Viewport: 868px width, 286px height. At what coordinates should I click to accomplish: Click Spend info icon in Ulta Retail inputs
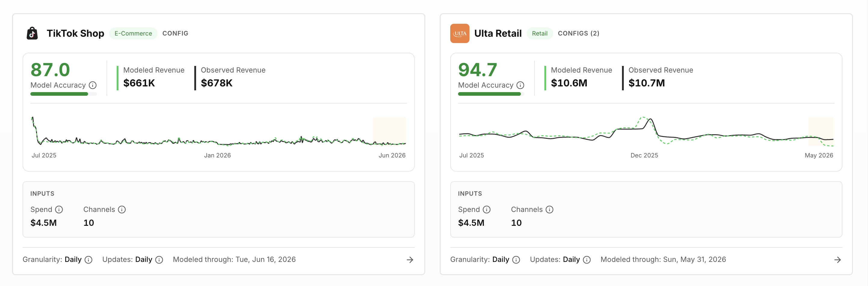[487, 210]
